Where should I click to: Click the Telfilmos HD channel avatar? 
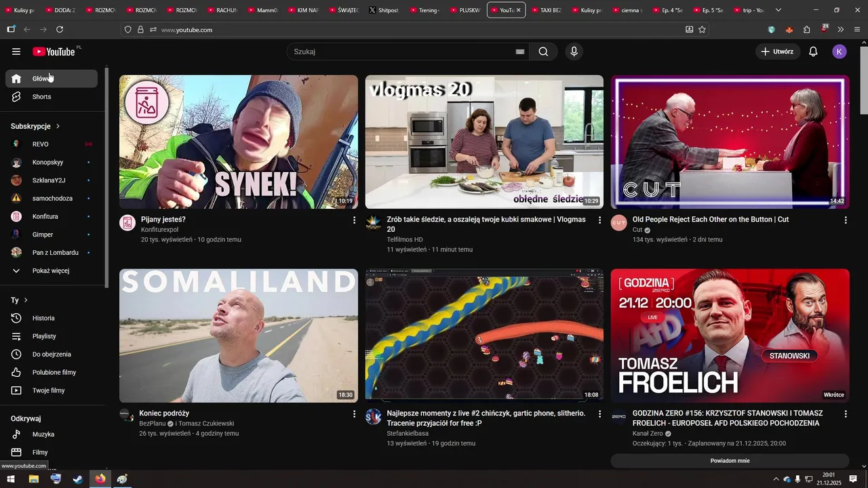coord(373,223)
